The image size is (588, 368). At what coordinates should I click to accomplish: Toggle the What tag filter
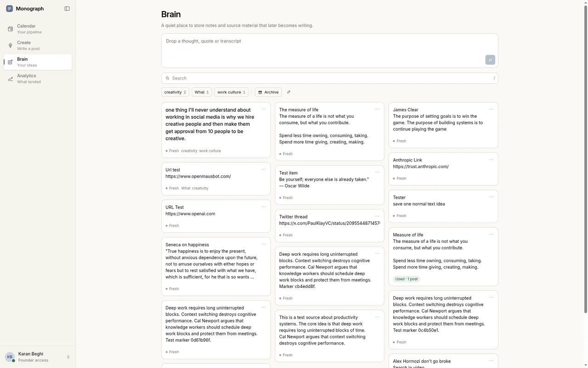pos(202,92)
